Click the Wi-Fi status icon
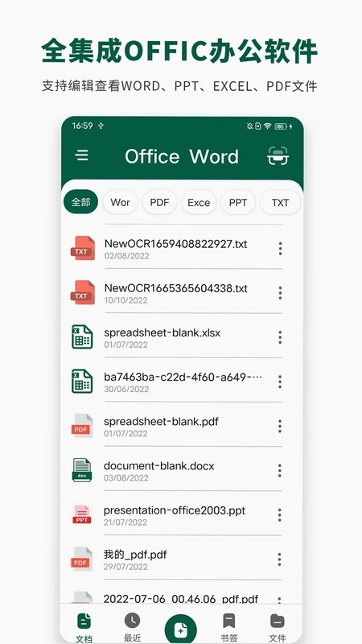The height and width of the screenshot is (644, 362). coord(268,126)
